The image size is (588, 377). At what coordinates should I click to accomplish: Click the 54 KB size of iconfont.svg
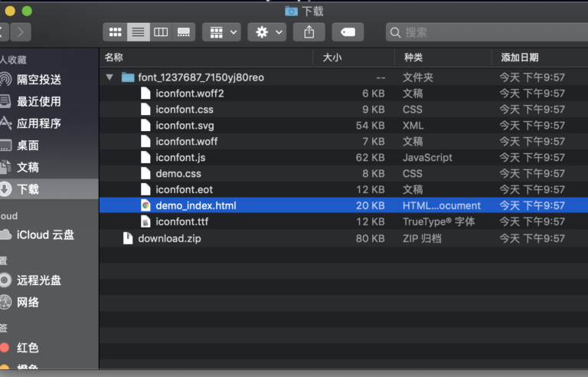coord(370,126)
